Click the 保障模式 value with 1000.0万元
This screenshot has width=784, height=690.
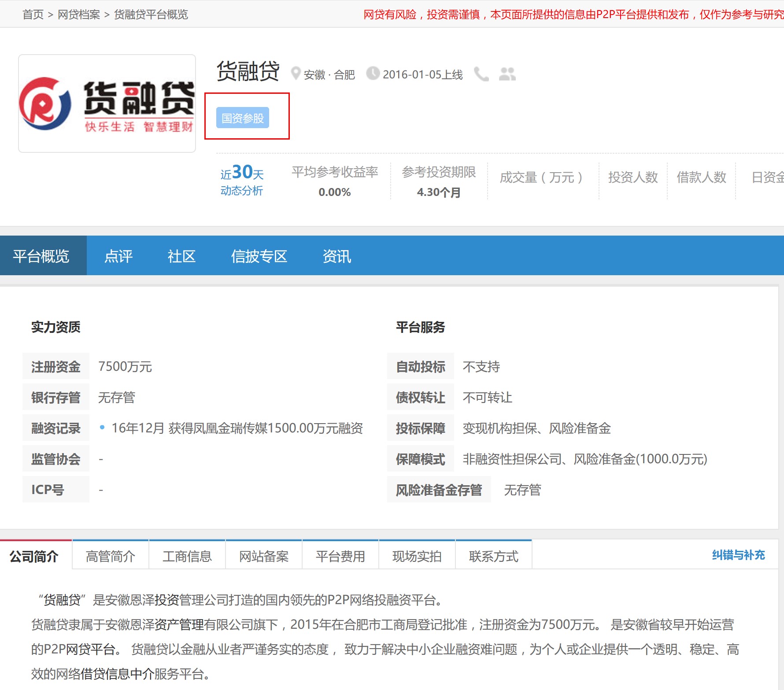click(585, 459)
